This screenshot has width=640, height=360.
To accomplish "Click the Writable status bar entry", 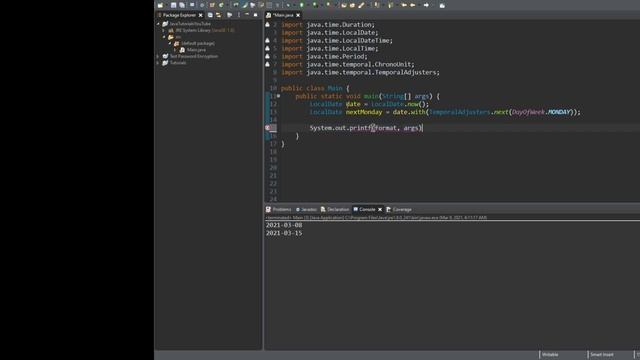I will (x=550, y=355).
